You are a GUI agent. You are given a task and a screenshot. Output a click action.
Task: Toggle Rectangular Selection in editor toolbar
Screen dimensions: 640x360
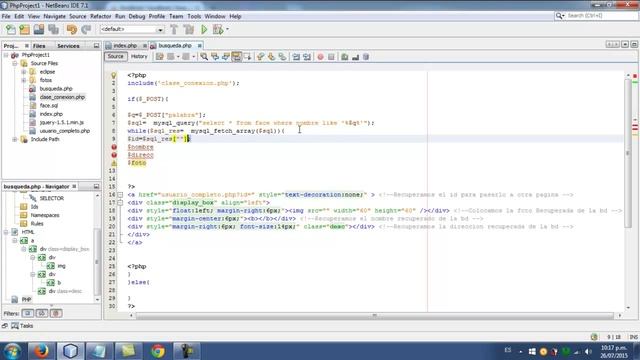(247, 57)
